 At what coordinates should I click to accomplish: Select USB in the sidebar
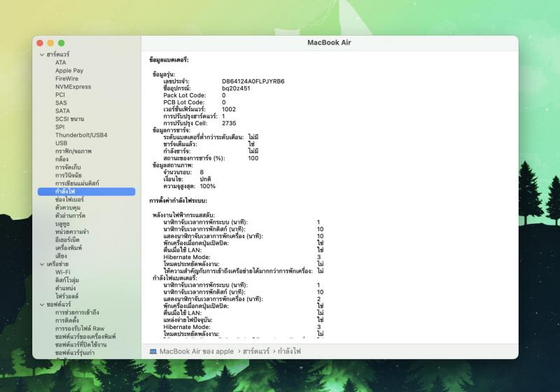point(62,143)
